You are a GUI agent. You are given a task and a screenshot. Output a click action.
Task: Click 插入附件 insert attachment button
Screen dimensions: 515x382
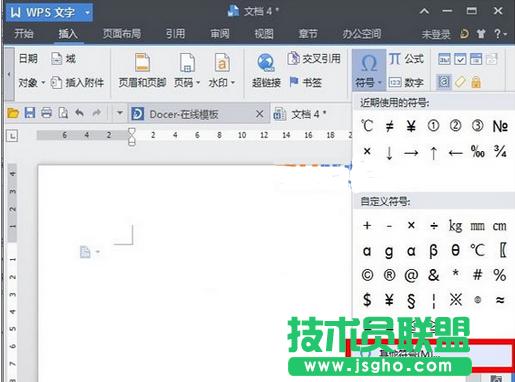pos(78,82)
